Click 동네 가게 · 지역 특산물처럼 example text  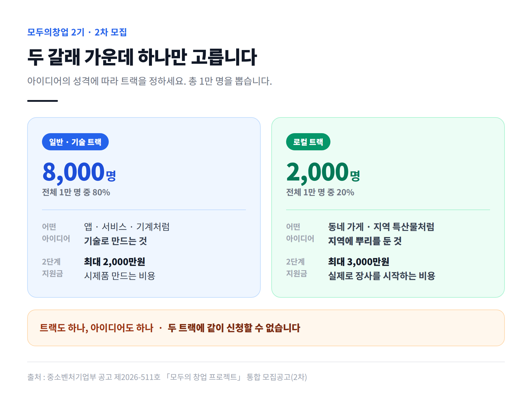click(381, 227)
